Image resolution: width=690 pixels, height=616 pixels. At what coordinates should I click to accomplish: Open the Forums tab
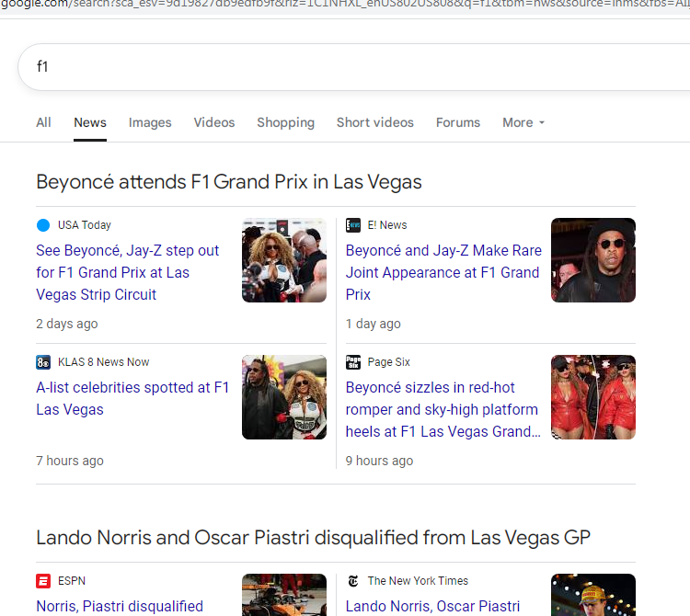(458, 122)
